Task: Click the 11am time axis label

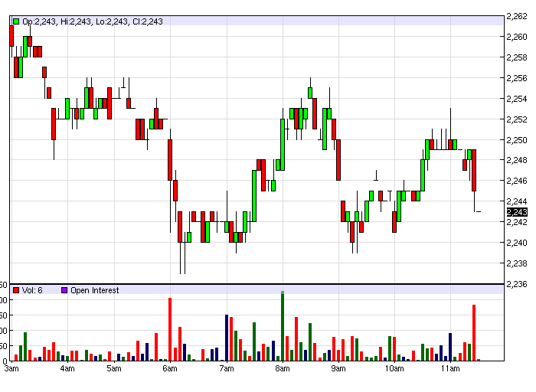Action: coord(450,368)
